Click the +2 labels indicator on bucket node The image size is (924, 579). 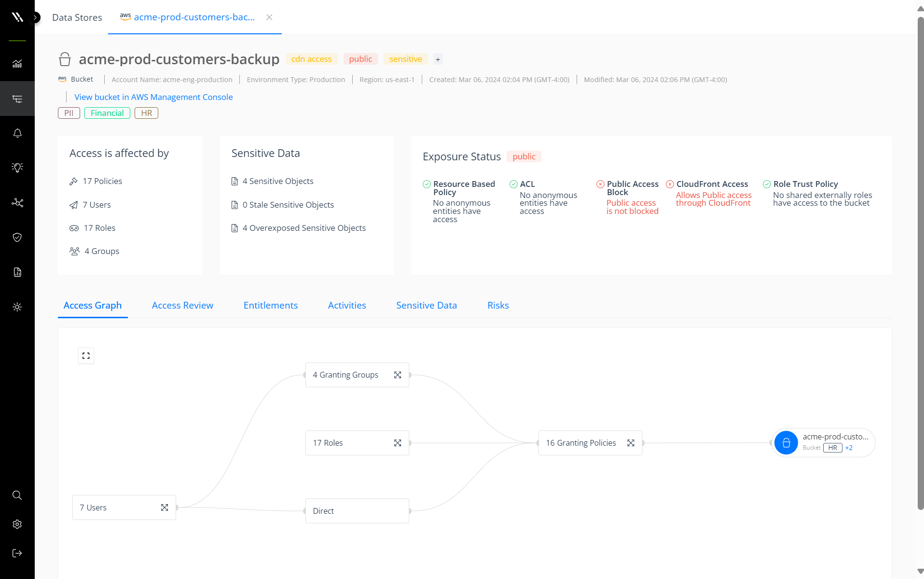(x=849, y=448)
